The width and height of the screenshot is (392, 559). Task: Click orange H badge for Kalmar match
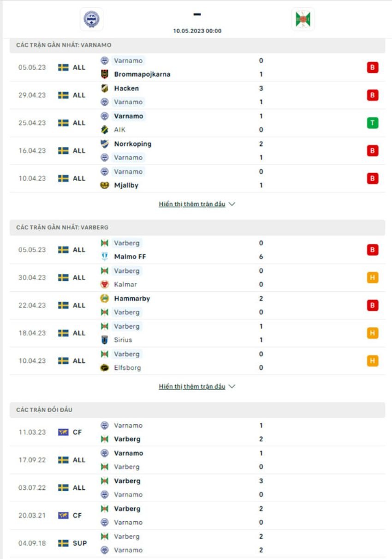point(373,277)
